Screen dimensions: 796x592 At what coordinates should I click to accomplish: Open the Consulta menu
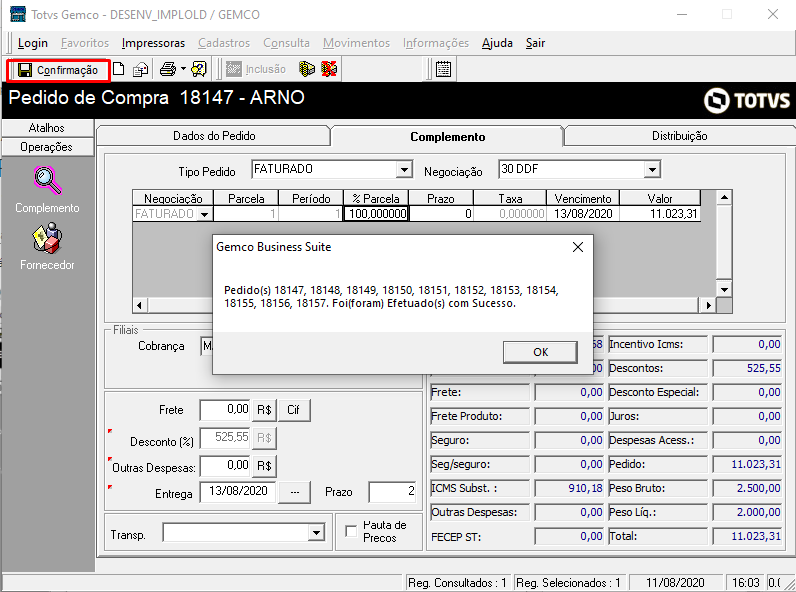[x=286, y=43]
